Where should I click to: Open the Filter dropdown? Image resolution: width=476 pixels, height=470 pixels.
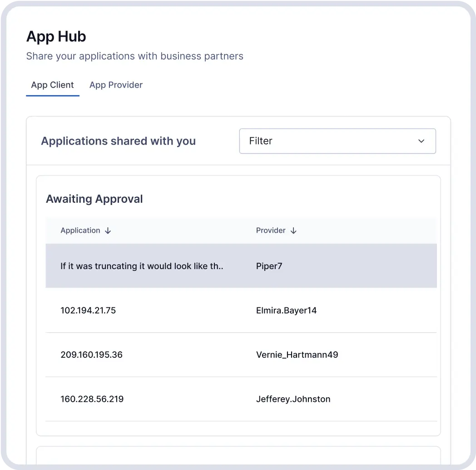(x=337, y=141)
